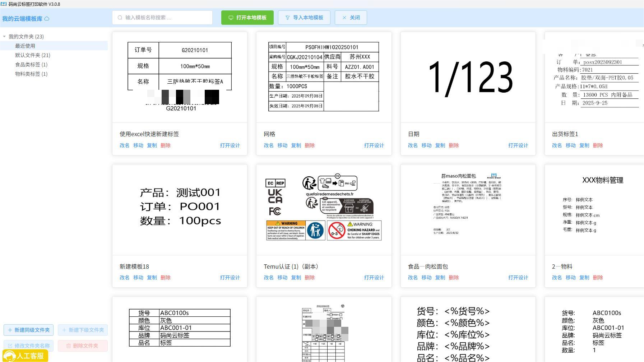Viewport: 644px width, 362px height.
Task: Click the app logo in title bar
Action: tap(4, 4)
